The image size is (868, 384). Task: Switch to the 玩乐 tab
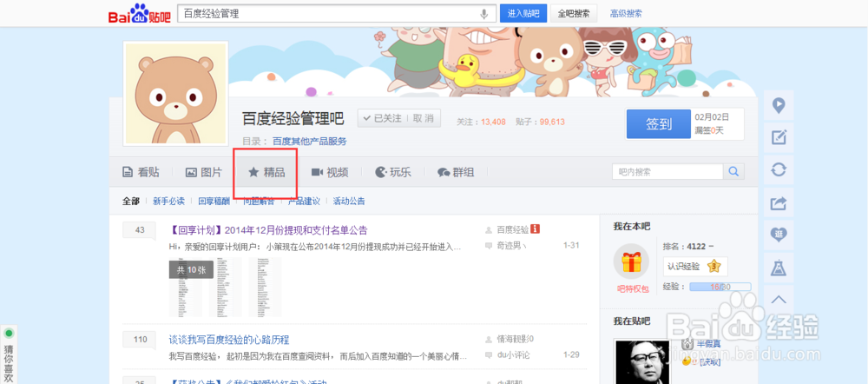(393, 172)
